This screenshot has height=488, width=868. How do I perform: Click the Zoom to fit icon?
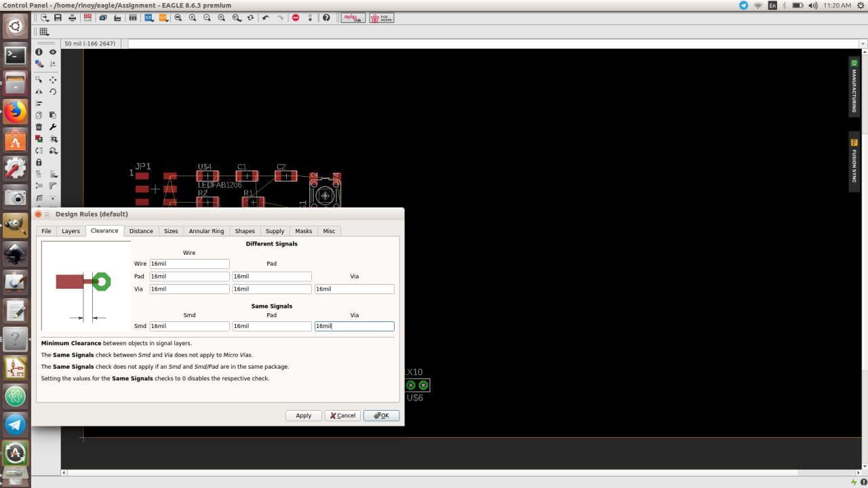click(178, 18)
